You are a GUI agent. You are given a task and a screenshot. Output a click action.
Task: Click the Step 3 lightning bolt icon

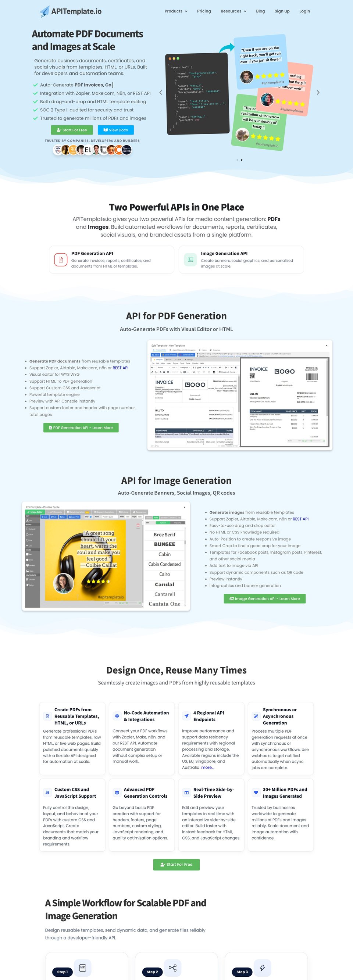(263, 968)
